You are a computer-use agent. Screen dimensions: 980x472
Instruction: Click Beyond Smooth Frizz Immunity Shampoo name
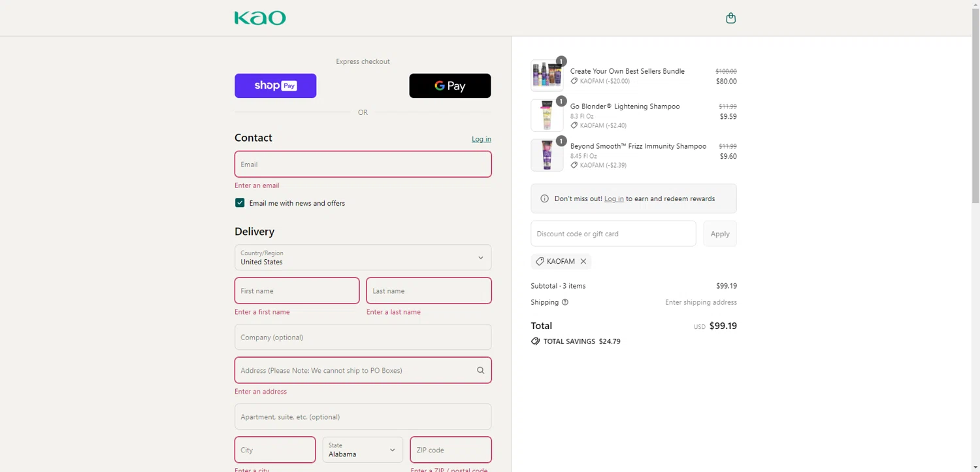pos(638,146)
